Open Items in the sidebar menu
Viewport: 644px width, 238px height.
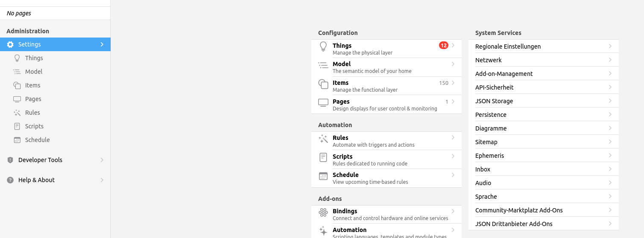tap(32, 85)
